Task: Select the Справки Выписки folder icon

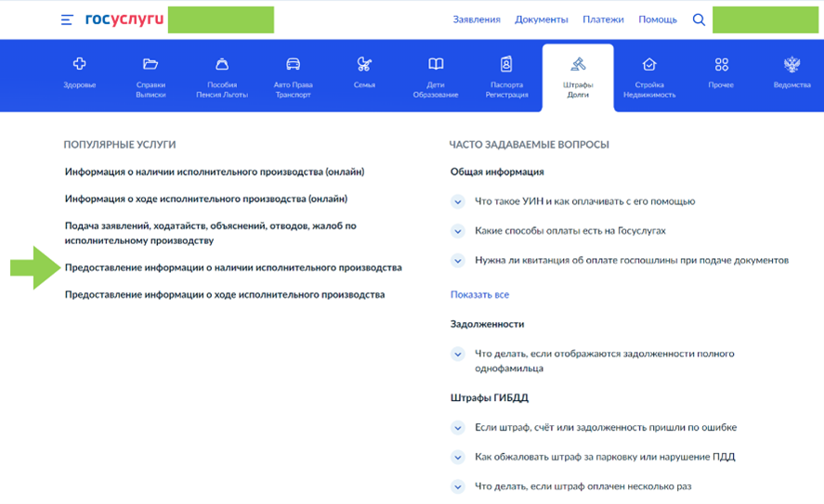Action: click(x=150, y=65)
